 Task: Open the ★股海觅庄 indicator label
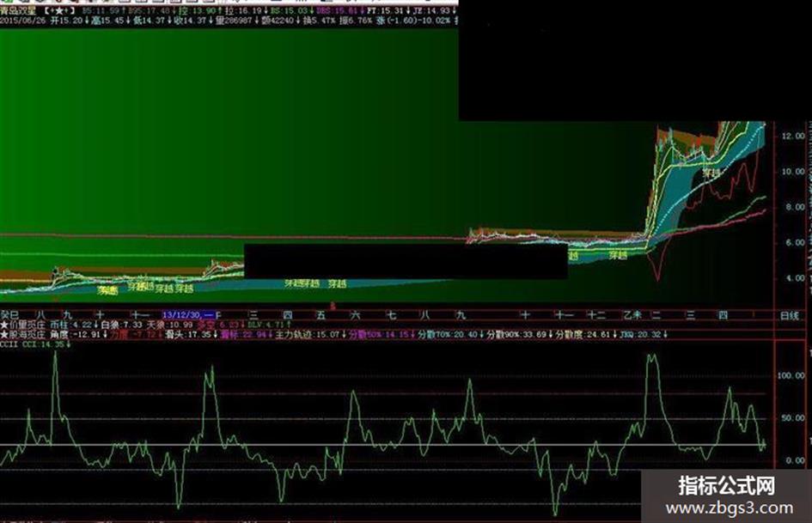[x=23, y=335]
